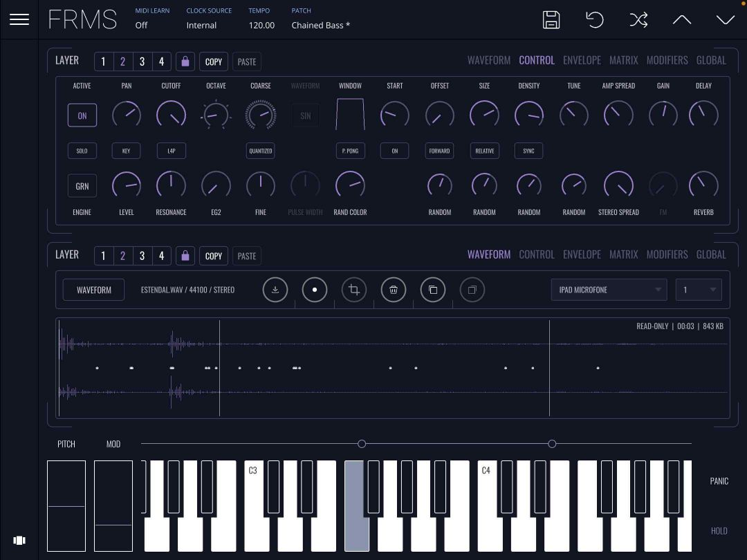Open the hamburger menu
This screenshot has width=747, height=560.
pos(19,19)
